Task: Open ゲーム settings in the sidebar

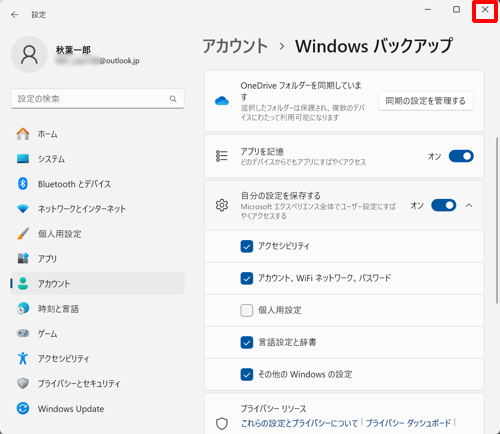Action: click(97, 333)
